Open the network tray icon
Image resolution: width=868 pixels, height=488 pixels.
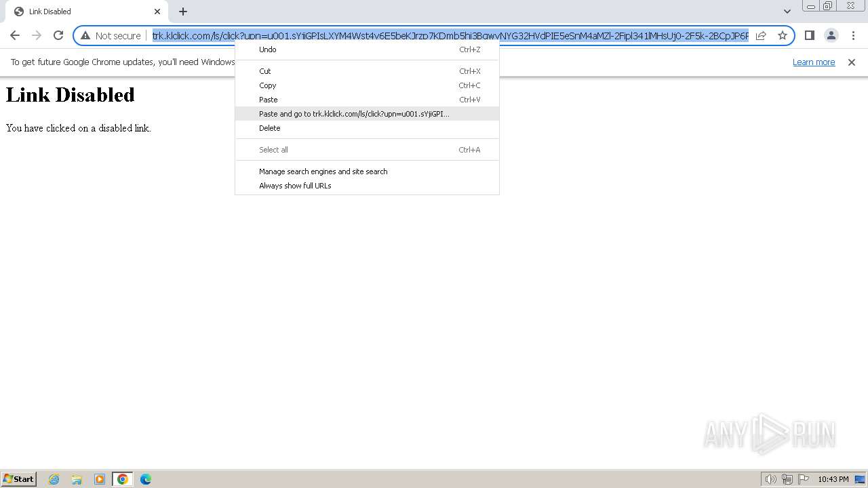787,479
